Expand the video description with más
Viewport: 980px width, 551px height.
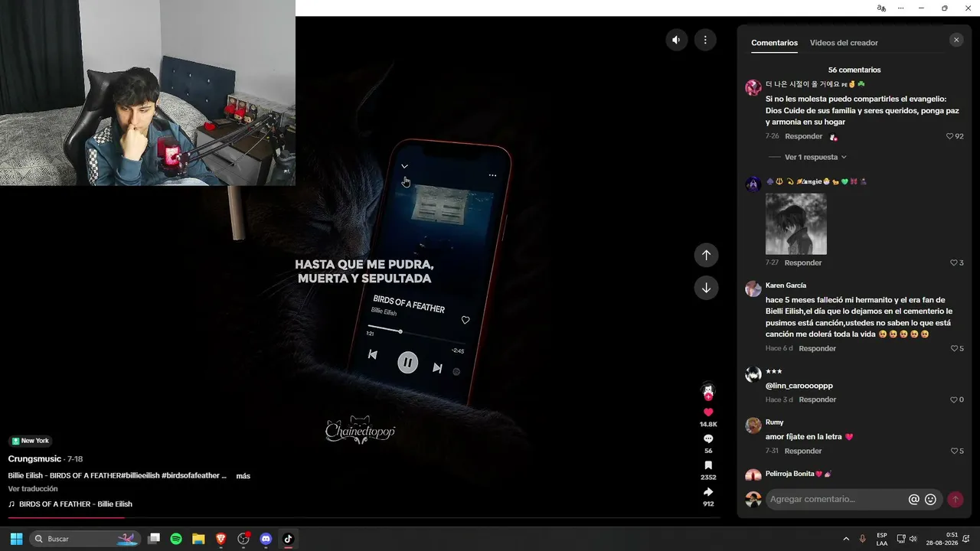[243, 476]
